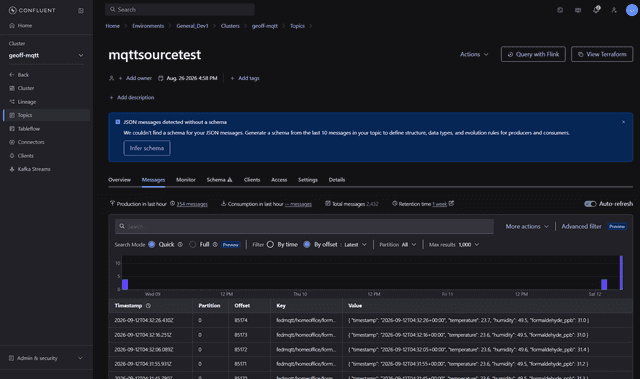
Task: Open the Actions dropdown
Action: [x=474, y=54]
